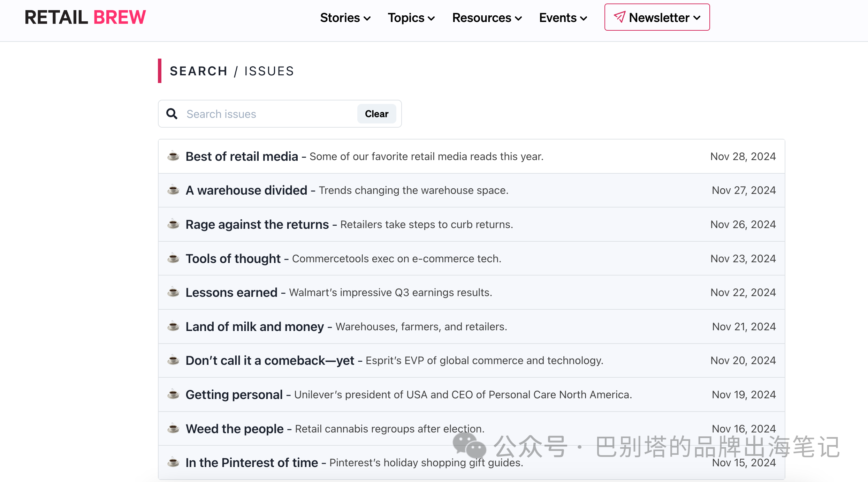Open the A warehouse divided issue

(472, 190)
